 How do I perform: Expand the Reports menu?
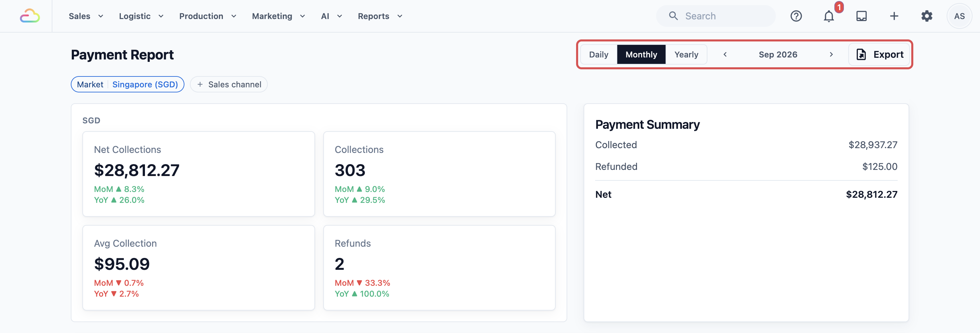point(380,16)
